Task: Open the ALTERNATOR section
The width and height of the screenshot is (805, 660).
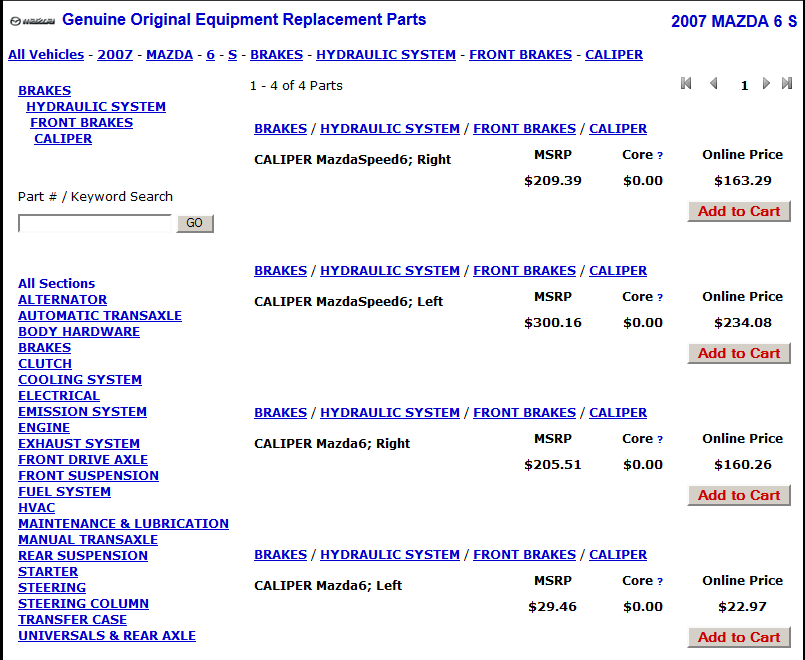Action: click(x=63, y=300)
